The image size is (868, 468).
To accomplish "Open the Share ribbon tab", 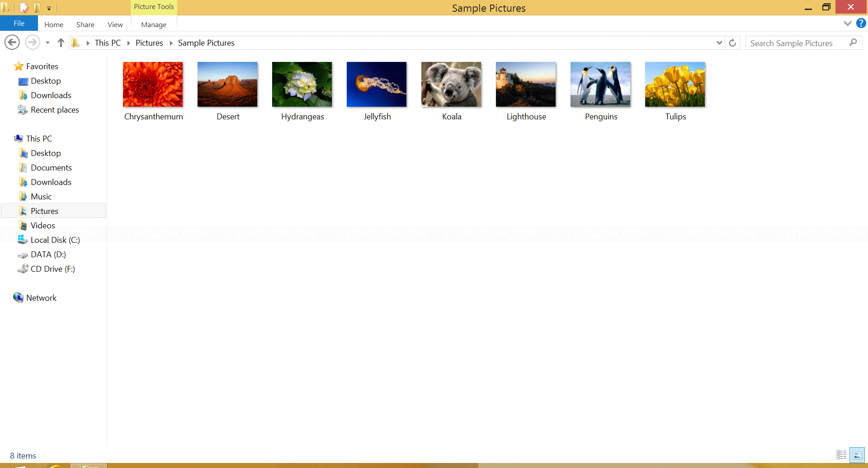I will pos(85,24).
